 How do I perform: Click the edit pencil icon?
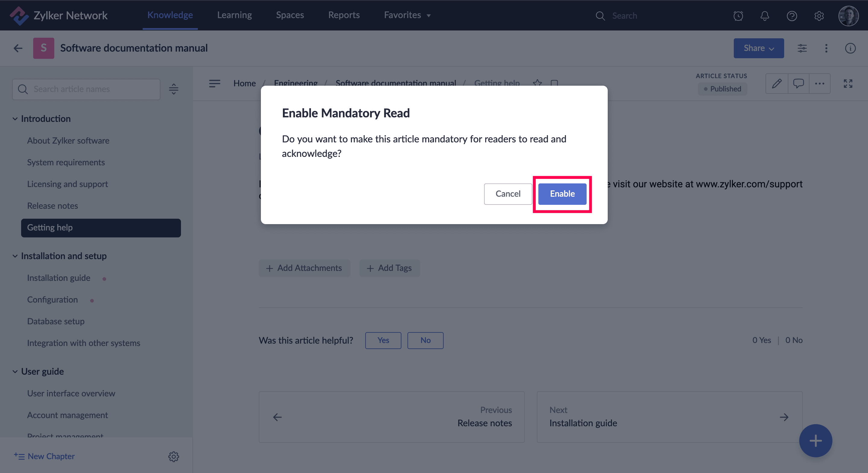(777, 84)
